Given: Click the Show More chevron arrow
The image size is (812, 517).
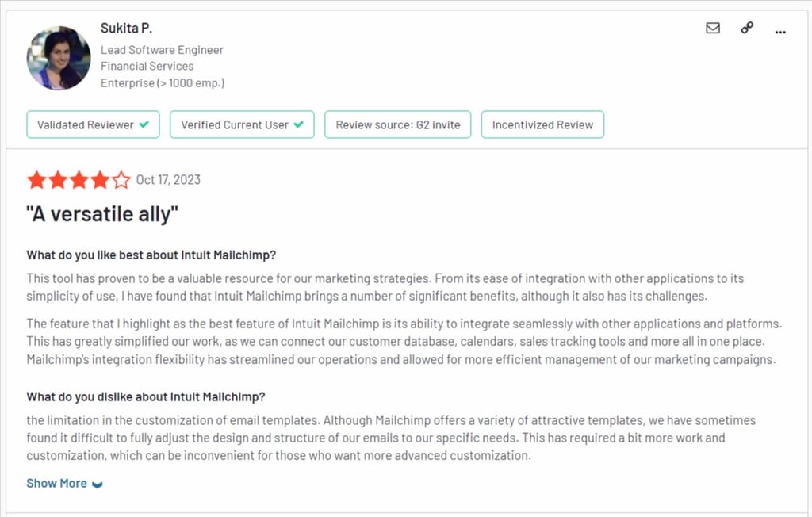Looking at the screenshot, I should pyautogui.click(x=98, y=484).
